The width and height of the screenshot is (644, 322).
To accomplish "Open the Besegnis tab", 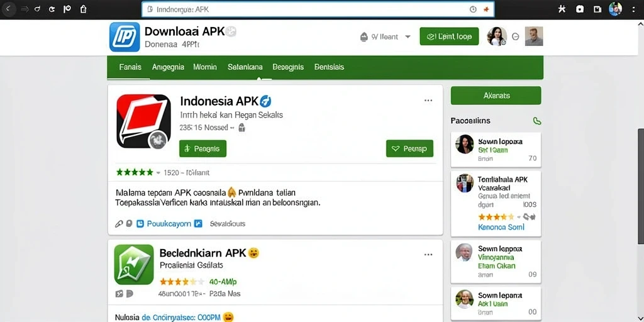I will coord(288,67).
